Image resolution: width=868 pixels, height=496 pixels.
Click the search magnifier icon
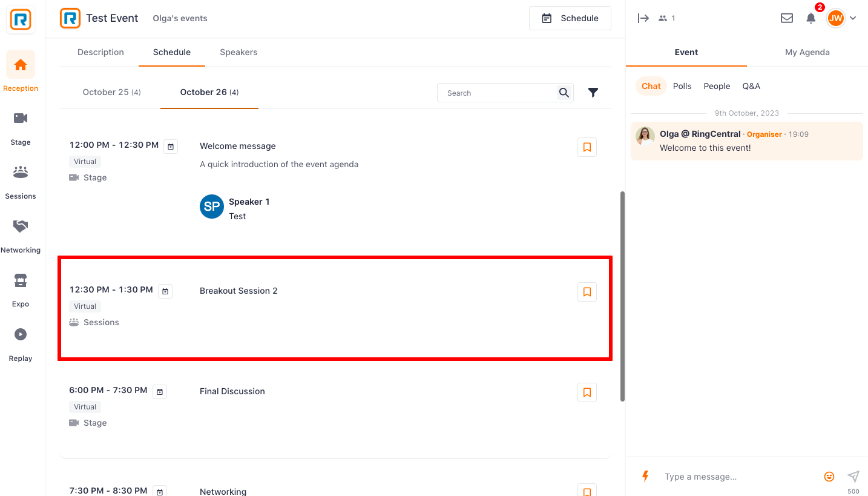pos(564,93)
